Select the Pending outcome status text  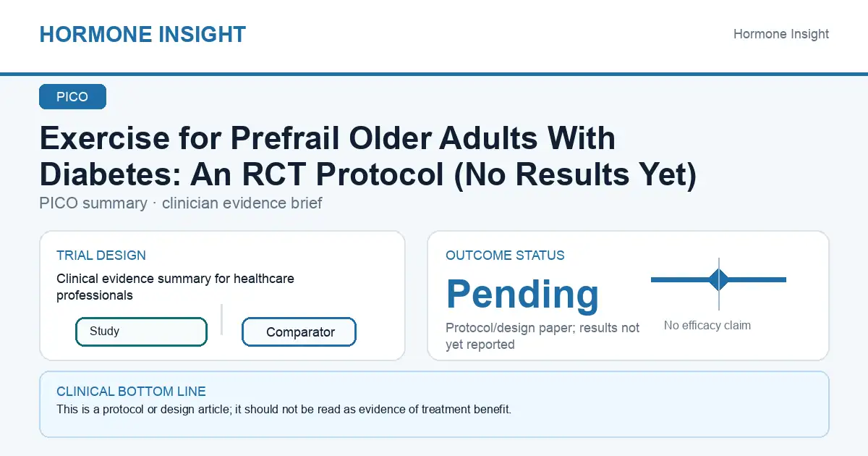click(x=522, y=294)
